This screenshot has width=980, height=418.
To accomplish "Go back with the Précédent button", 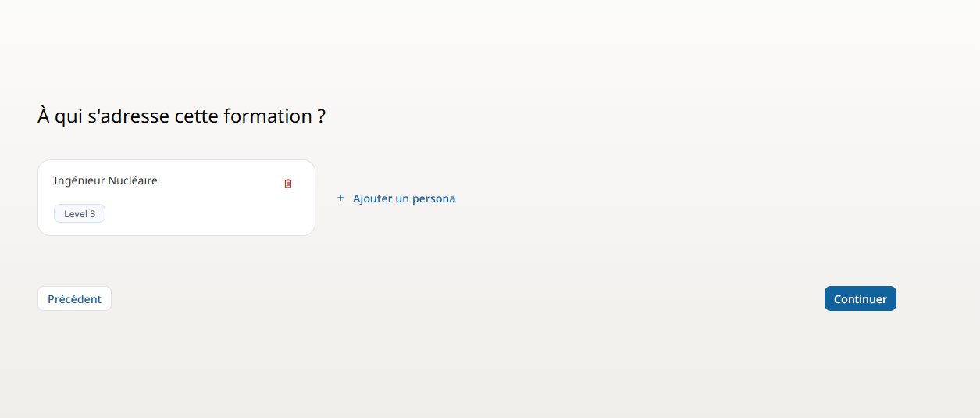I will coord(74,298).
